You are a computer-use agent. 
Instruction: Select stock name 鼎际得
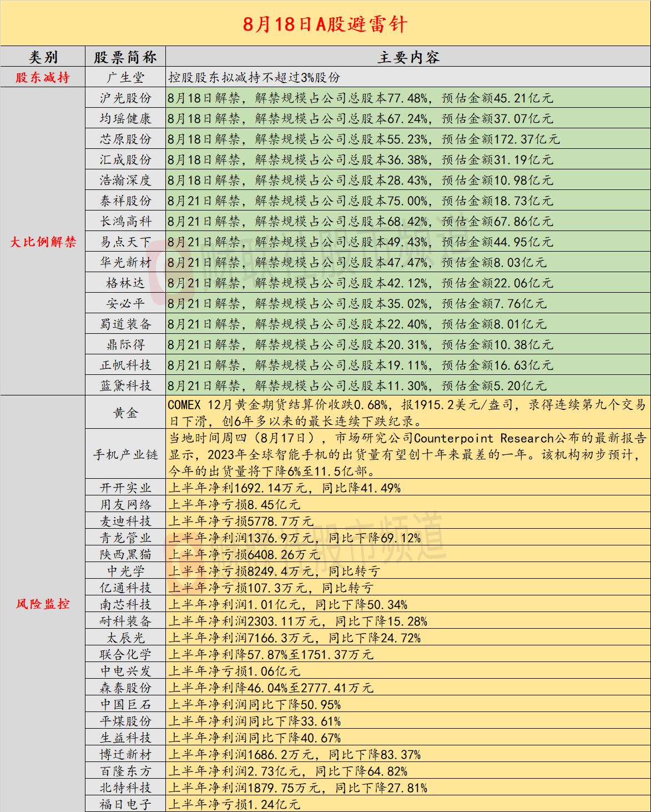(125, 344)
